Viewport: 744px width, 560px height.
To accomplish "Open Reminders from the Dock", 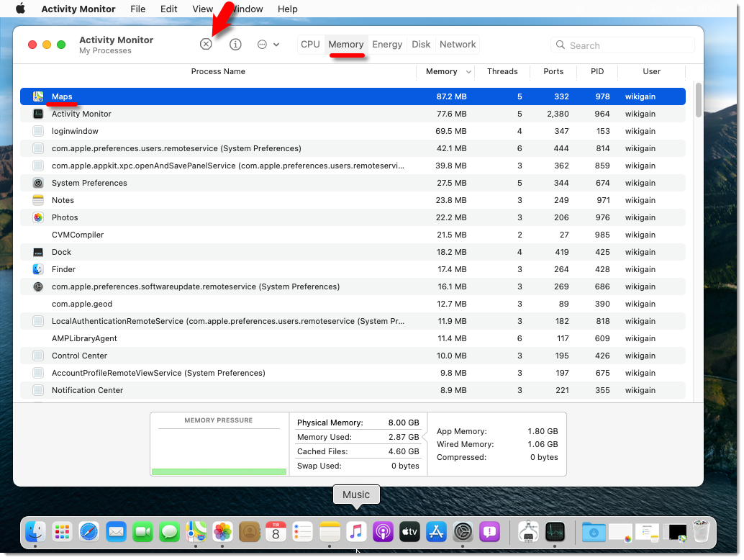I will (302, 531).
